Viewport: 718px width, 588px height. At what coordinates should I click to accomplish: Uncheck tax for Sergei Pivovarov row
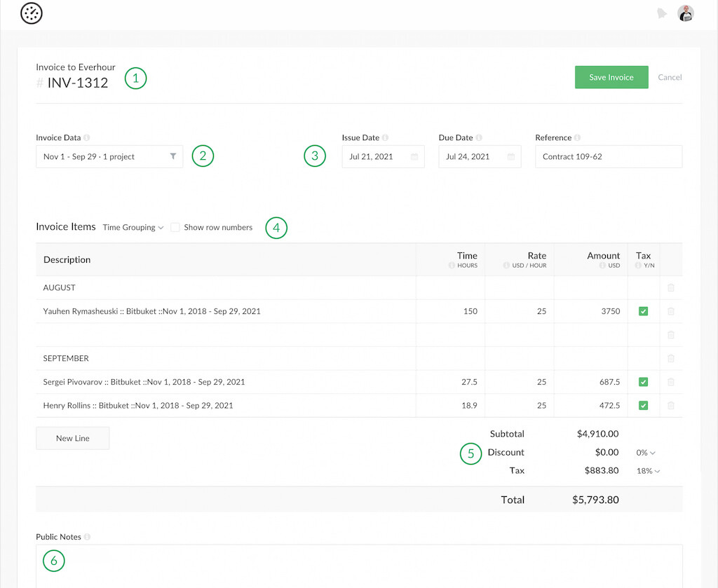coord(643,382)
